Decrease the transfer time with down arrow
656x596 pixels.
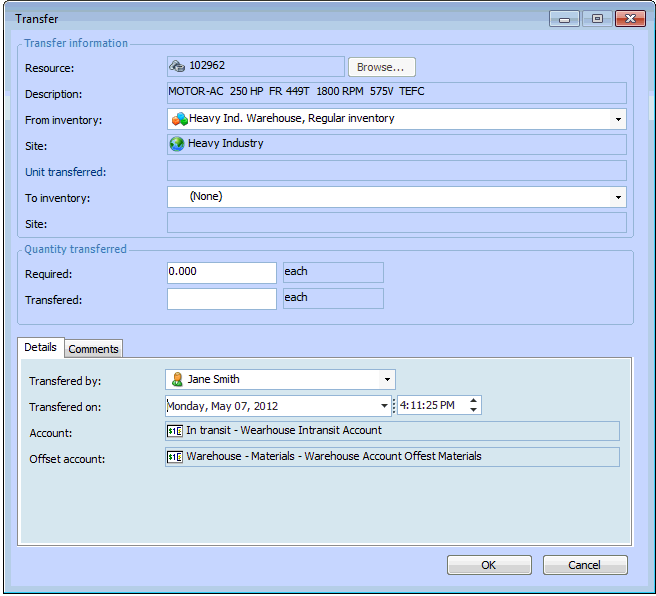(x=474, y=410)
